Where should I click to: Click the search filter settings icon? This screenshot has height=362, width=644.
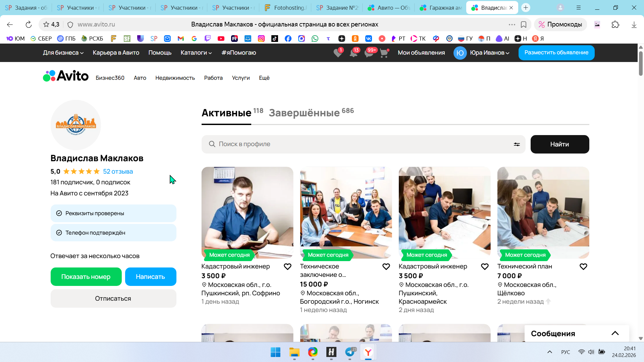tap(517, 144)
